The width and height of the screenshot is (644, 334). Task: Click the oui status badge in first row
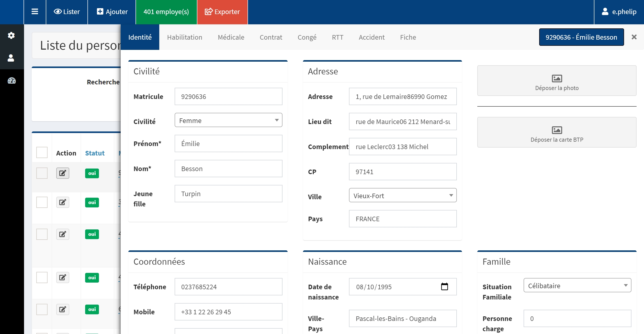click(92, 173)
